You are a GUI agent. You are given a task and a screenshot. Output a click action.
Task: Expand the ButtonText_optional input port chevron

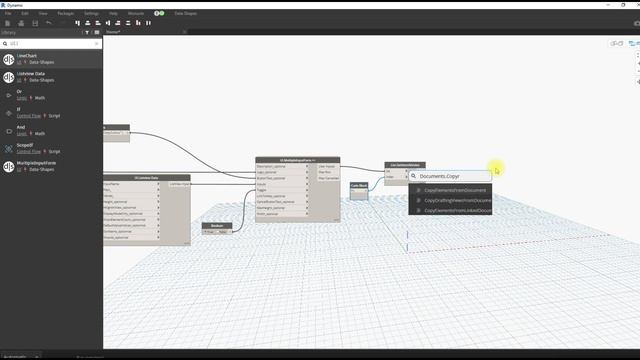[x=307, y=178]
